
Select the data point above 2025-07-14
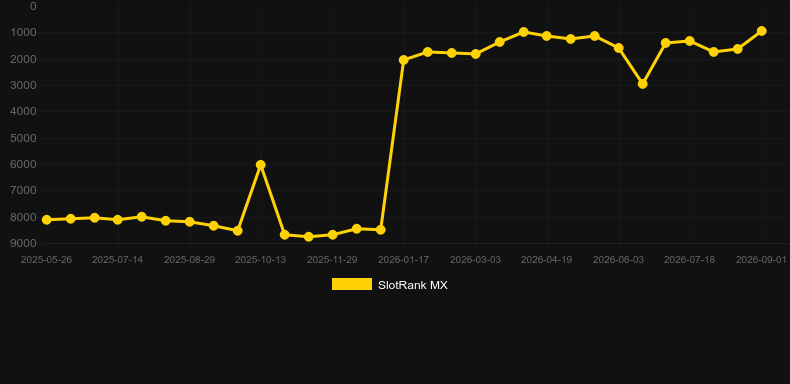click(118, 220)
